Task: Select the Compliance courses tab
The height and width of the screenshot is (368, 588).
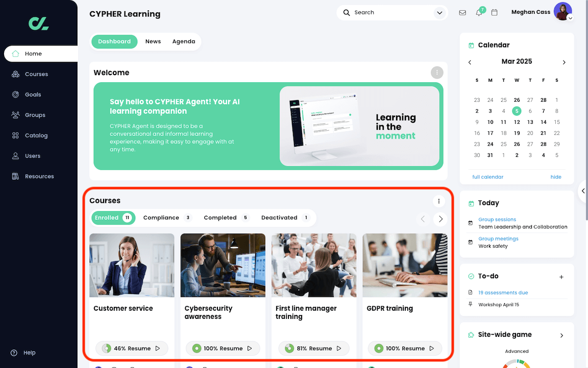Action: click(x=167, y=218)
